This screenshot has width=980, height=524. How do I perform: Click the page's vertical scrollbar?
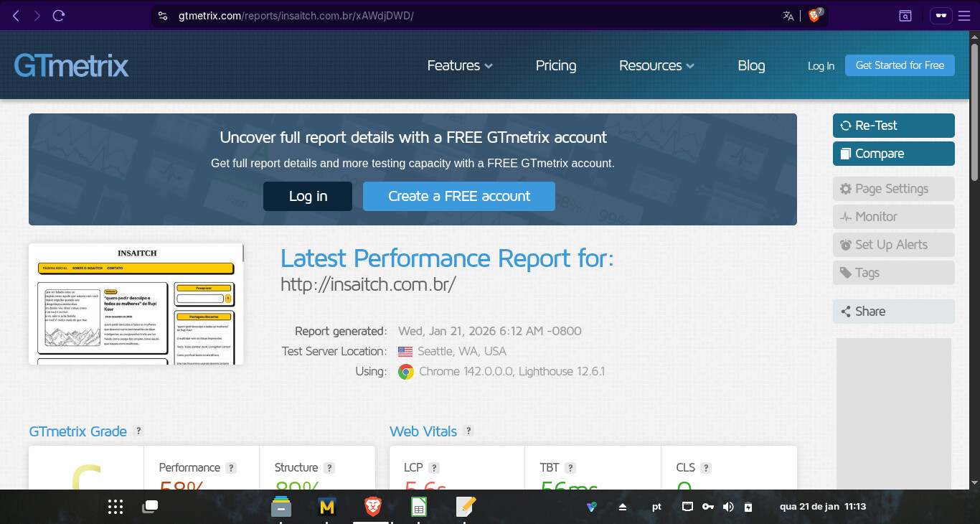pyautogui.click(x=974, y=108)
